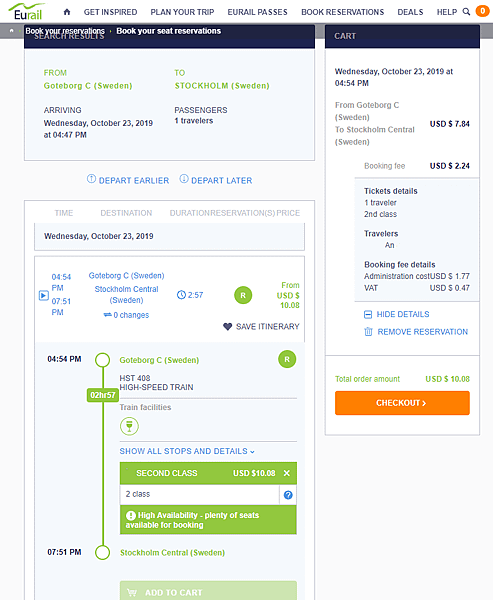Collapse the trip row play arrow toggle
Image resolution: width=493 pixels, height=600 pixels.
point(44,295)
